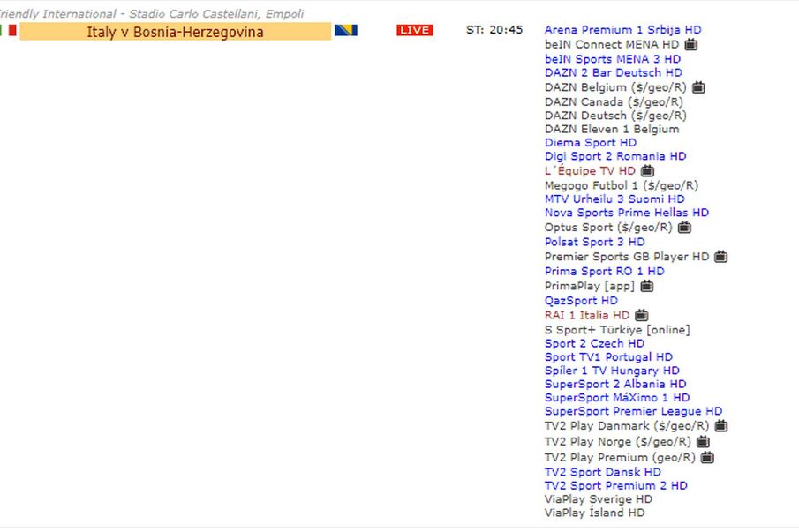Open TV2 Sport Dansk HD link
The height and width of the screenshot is (532, 799).
tap(602, 472)
